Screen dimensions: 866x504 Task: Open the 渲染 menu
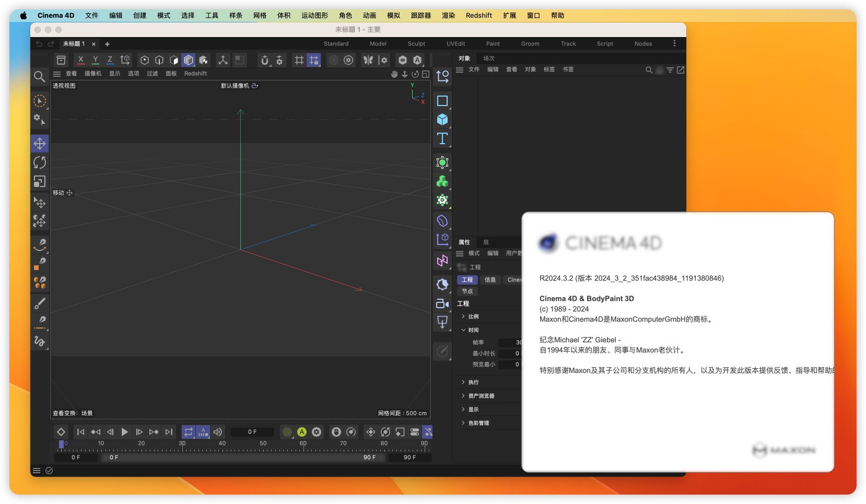449,16
